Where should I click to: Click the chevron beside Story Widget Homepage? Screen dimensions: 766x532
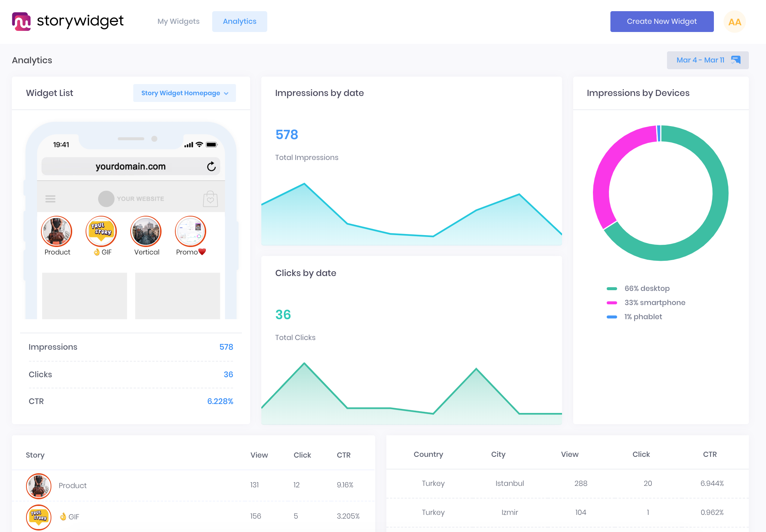click(x=226, y=93)
